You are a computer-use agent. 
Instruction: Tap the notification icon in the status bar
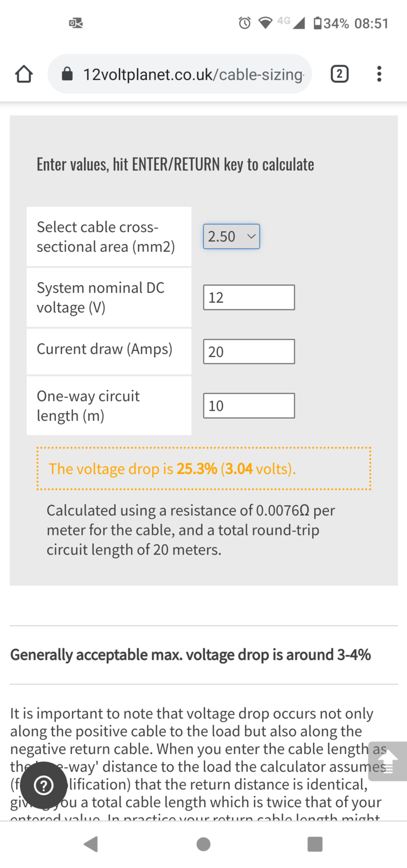click(75, 23)
